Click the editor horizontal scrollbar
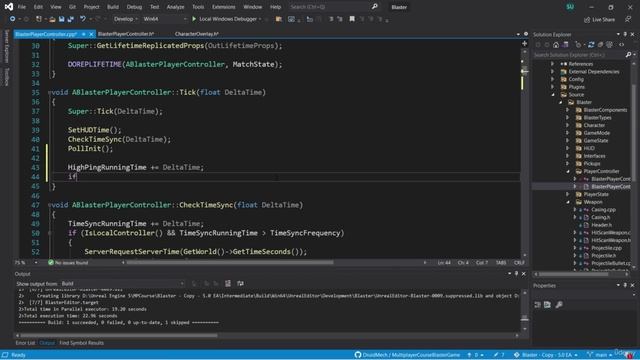This screenshot has width=640, height=360. 229,262
